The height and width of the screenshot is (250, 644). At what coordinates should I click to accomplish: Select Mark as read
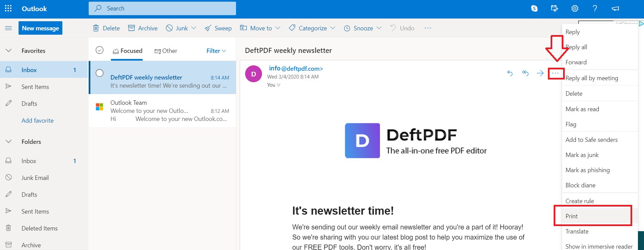(600, 109)
